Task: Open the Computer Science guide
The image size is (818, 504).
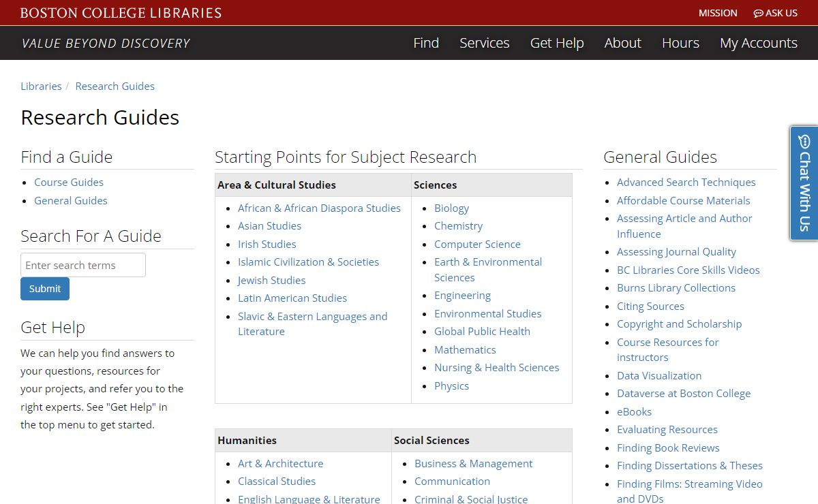Action: coord(477,244)
